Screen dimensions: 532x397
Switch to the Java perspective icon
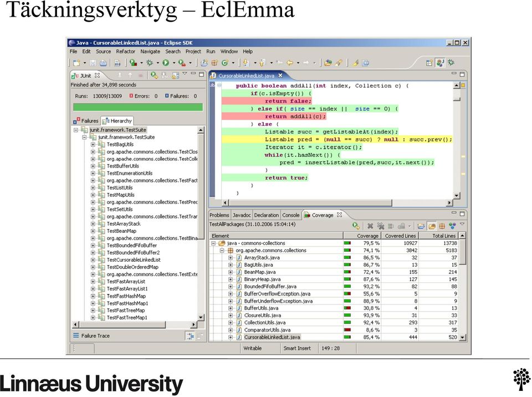click(x=440, y=63)
